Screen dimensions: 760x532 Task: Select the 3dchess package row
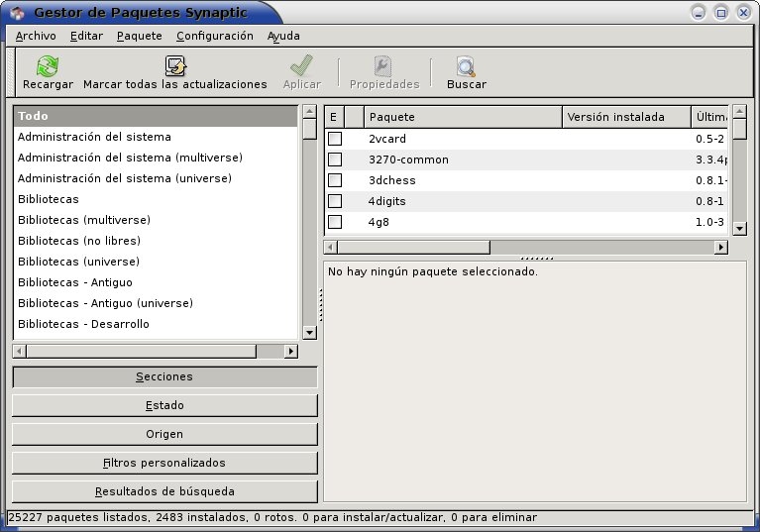(526, 180)
